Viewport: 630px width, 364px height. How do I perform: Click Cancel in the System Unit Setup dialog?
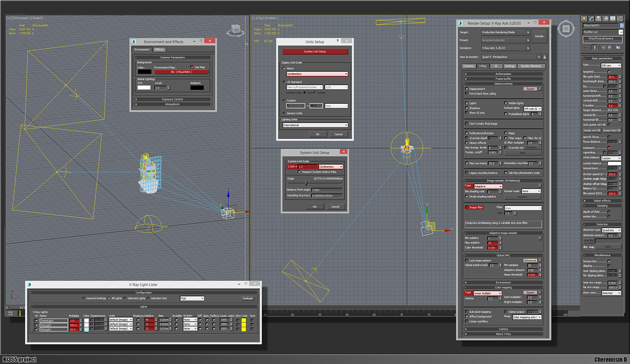(335, 206)
